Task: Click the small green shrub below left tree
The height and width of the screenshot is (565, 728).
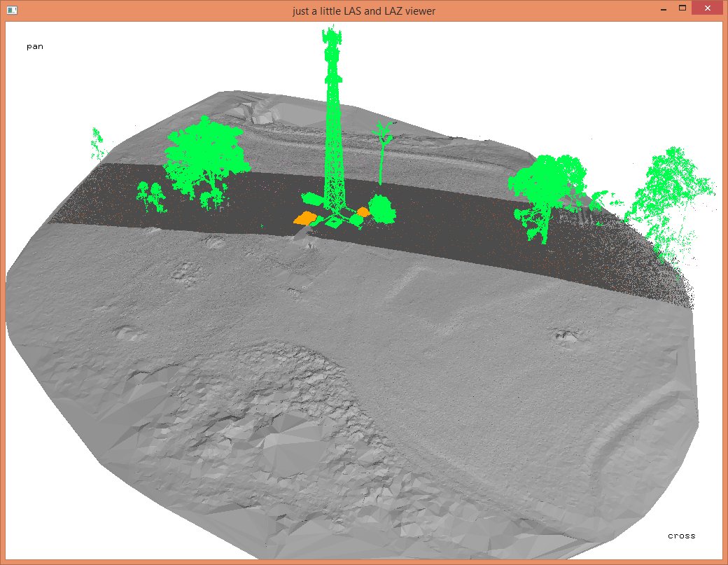Action: coord(151,196)
